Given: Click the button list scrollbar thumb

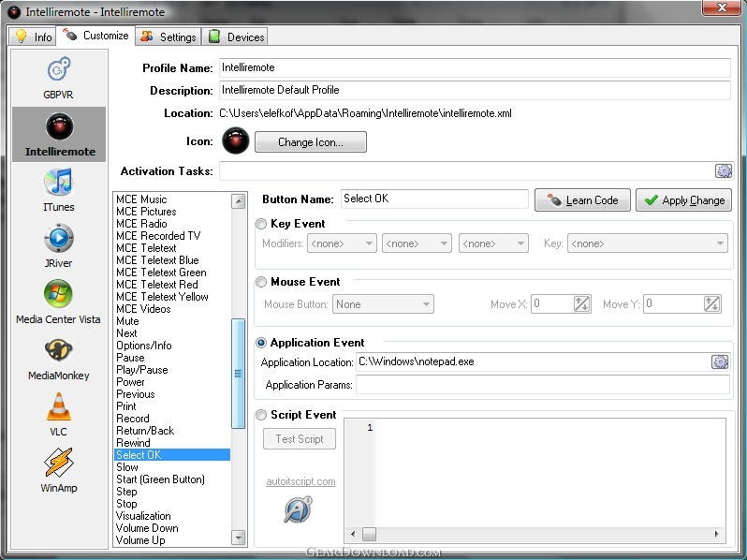Looking at the screenshot, I should [x=238, y=374].
